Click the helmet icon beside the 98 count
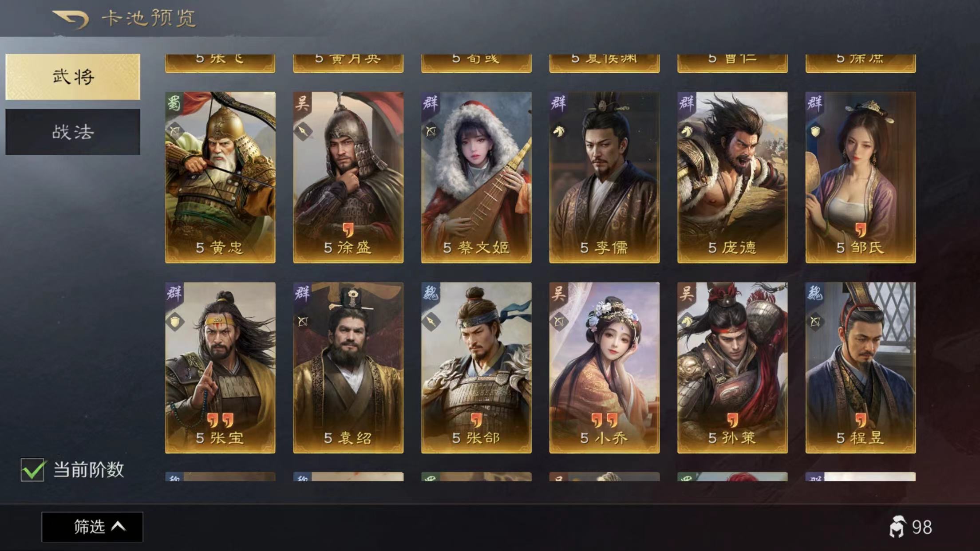This screenshot has width=980, height=551. [897, 527]
